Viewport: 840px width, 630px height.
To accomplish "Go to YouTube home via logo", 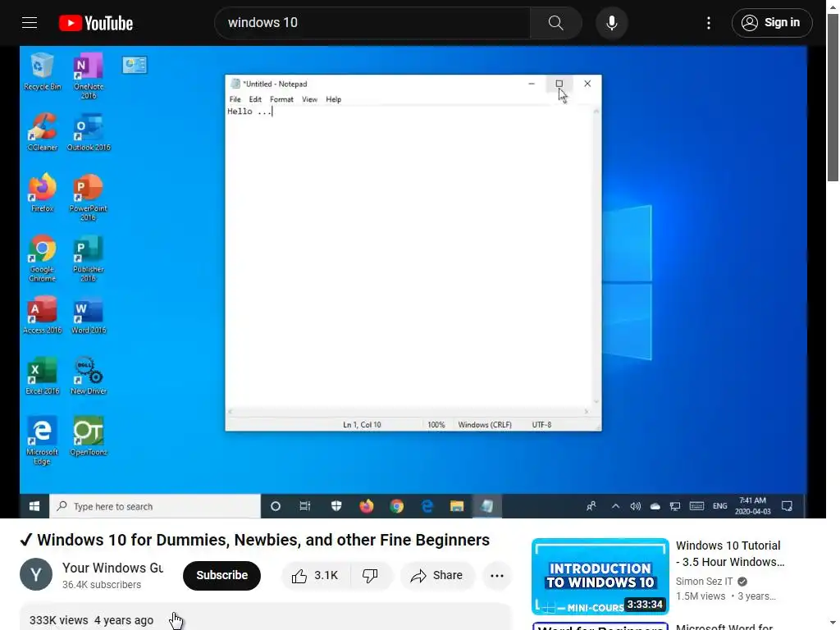I will (x=96, y=23).
